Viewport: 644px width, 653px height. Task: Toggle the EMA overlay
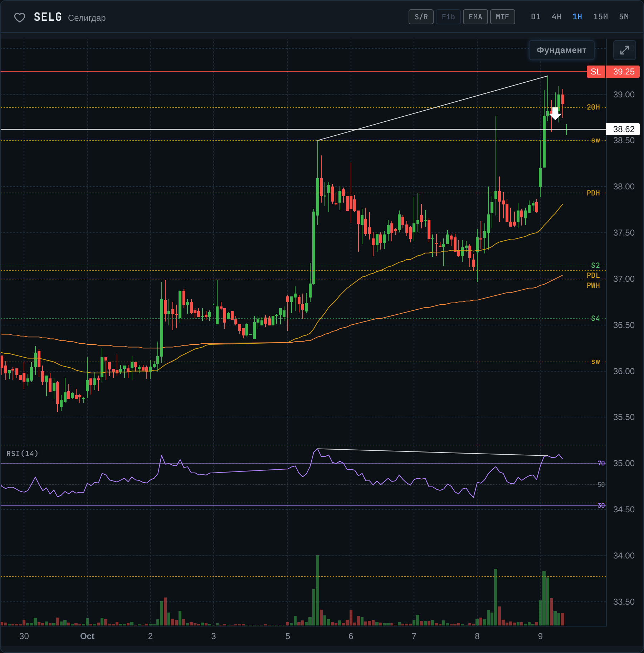475,17
